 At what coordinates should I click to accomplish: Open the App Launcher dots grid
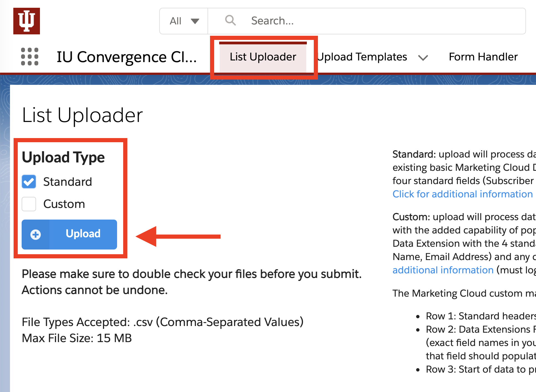tap(30, 57)
